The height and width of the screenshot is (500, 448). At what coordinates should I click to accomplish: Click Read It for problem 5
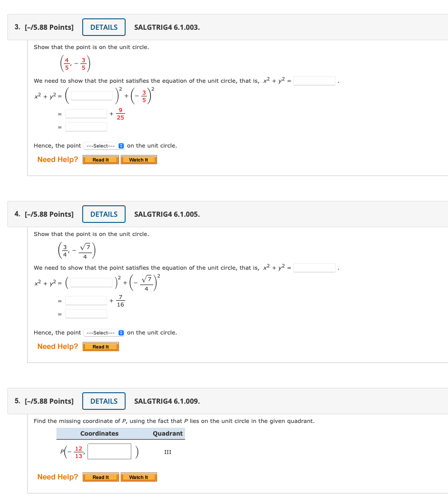[x=101, y=477]
